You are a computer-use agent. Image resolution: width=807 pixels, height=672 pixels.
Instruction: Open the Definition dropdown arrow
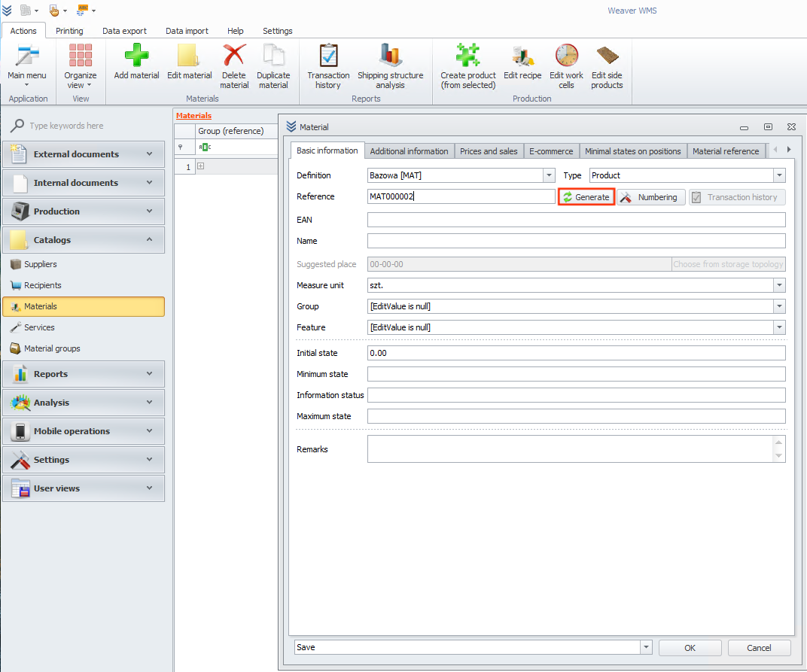click(x=549, y=175)
